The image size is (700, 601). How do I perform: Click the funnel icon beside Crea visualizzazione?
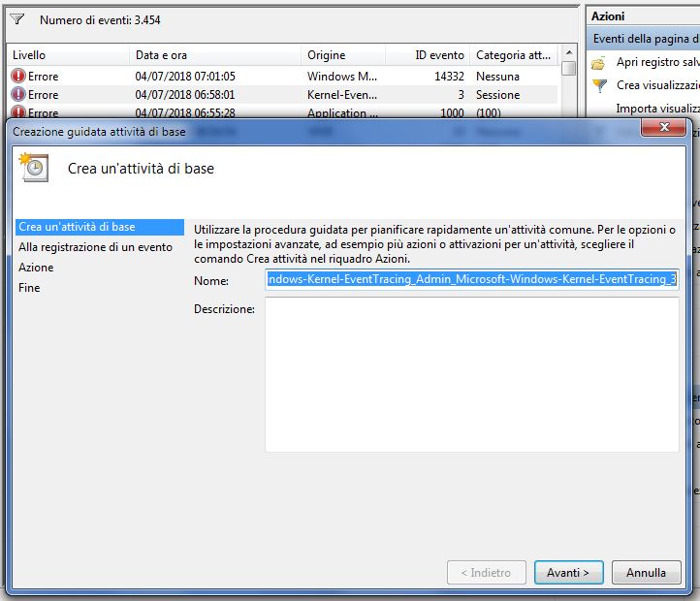coord(599,85)
